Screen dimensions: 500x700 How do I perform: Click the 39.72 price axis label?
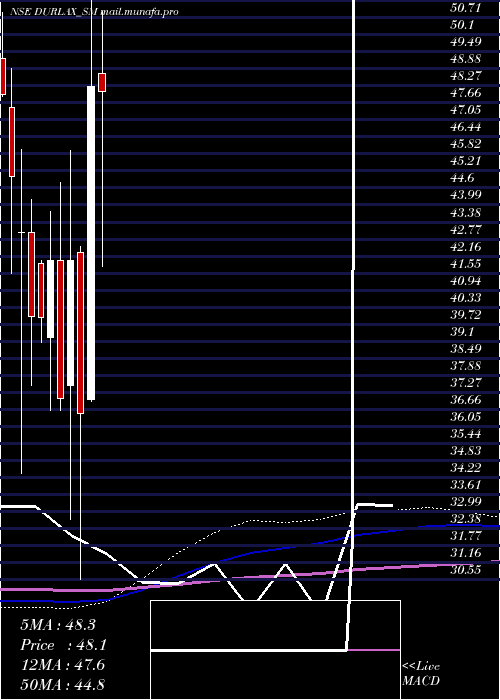465,314
